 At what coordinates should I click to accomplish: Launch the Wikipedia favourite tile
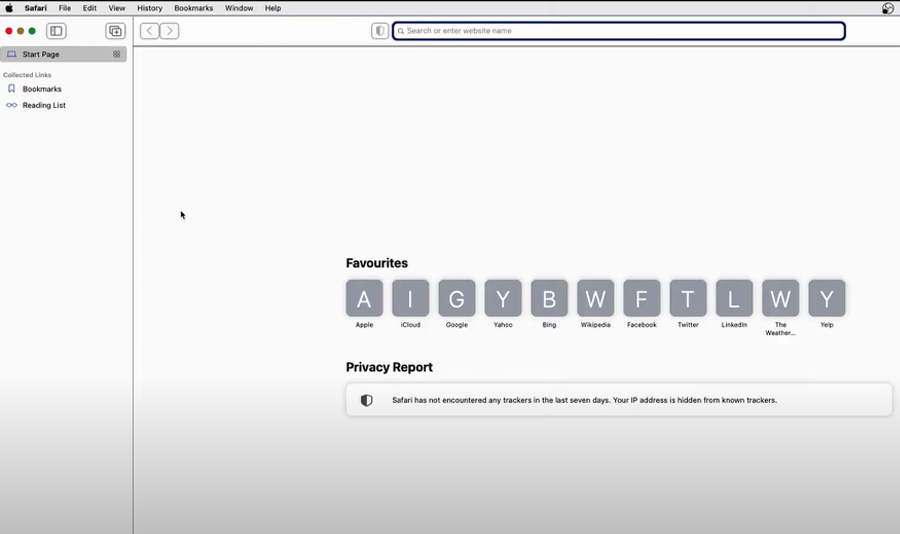595,298
